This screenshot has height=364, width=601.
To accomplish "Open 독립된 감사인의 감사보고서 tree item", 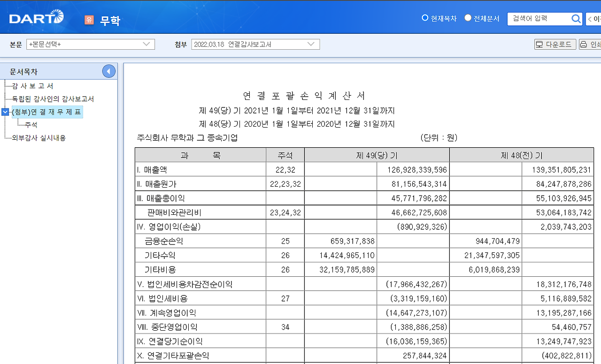I will (x=53, y=99).
